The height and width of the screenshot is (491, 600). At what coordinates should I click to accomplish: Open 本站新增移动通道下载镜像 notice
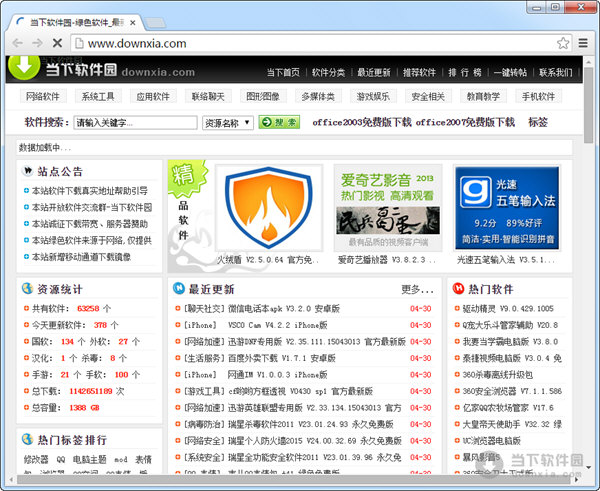click(x=81, y=257)
